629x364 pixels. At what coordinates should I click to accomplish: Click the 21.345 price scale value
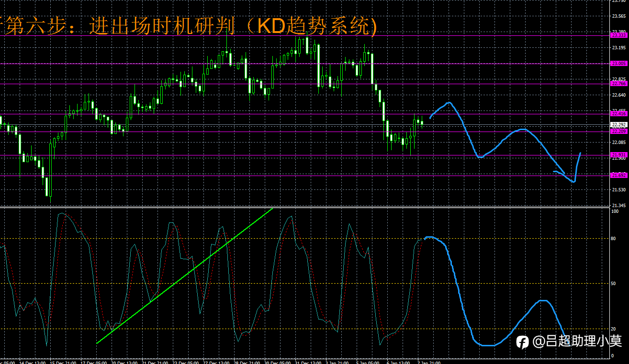(619, 205)
